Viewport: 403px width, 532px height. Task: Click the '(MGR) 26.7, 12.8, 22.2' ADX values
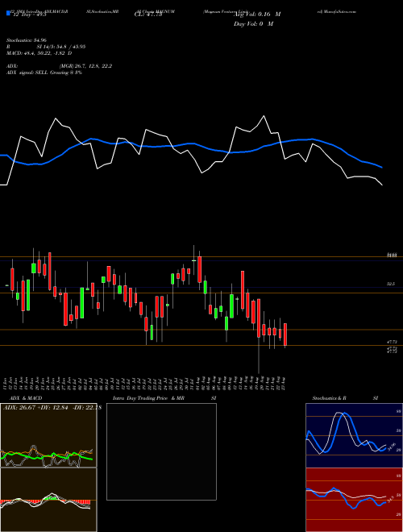coord(85,66)
